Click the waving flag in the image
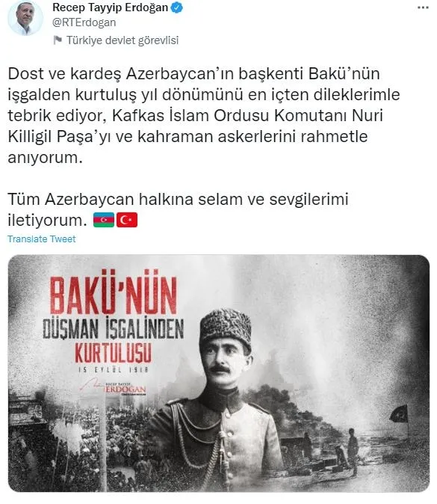The height and width of the screenshot is (504, 437). point(399,414)
